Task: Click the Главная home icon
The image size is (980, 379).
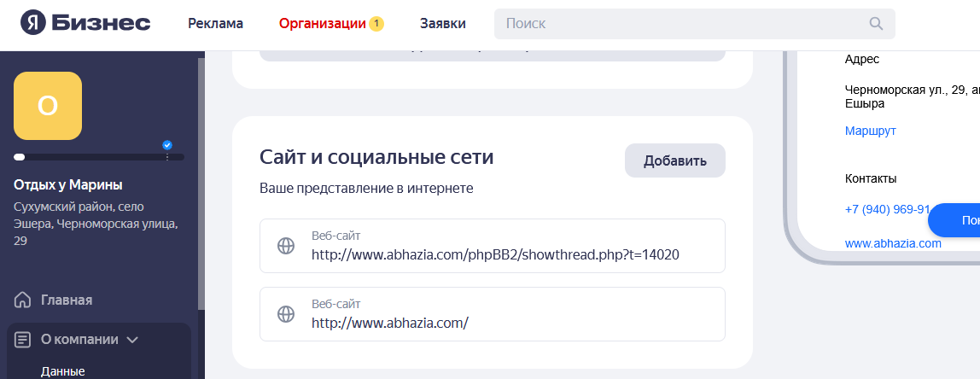Action: click(x=23, y=300)
